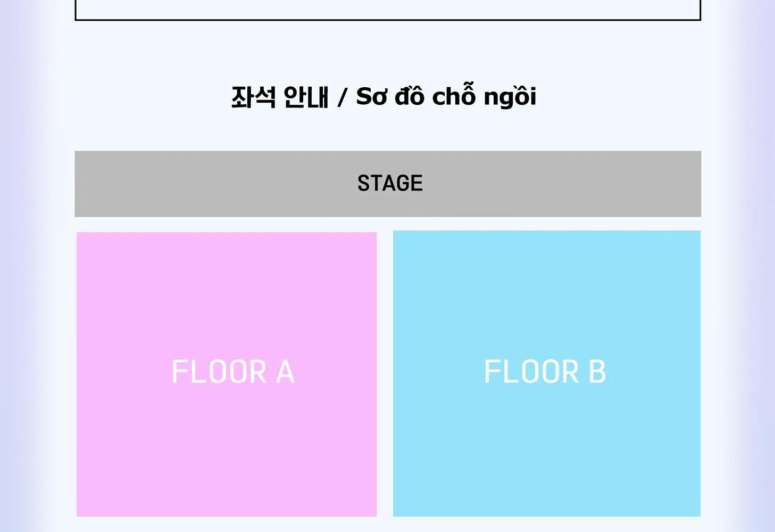The height and width of the screenshot is (532, 775).
Task: Click the letter A in the pink section
Action: pos(285,372)
